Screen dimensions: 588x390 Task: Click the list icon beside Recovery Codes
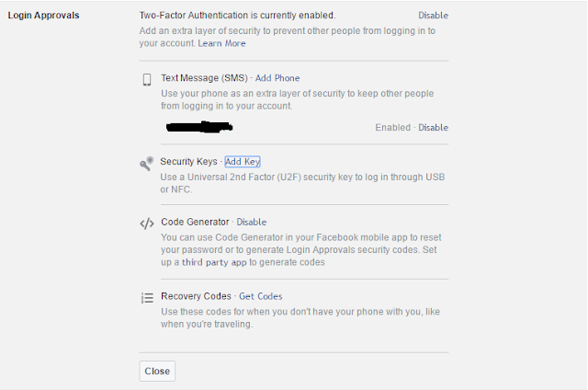[147, 298]
